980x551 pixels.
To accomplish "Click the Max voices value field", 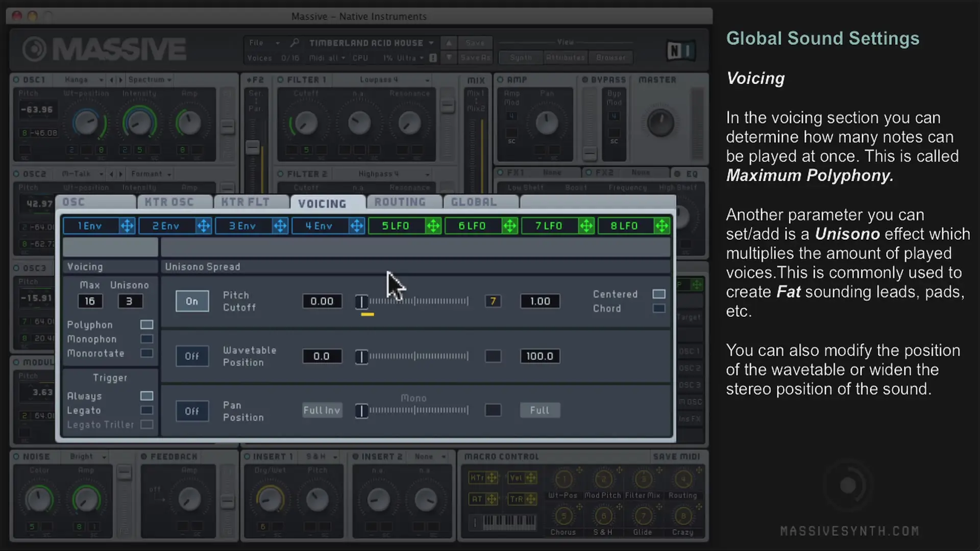I will pos(90,302).
